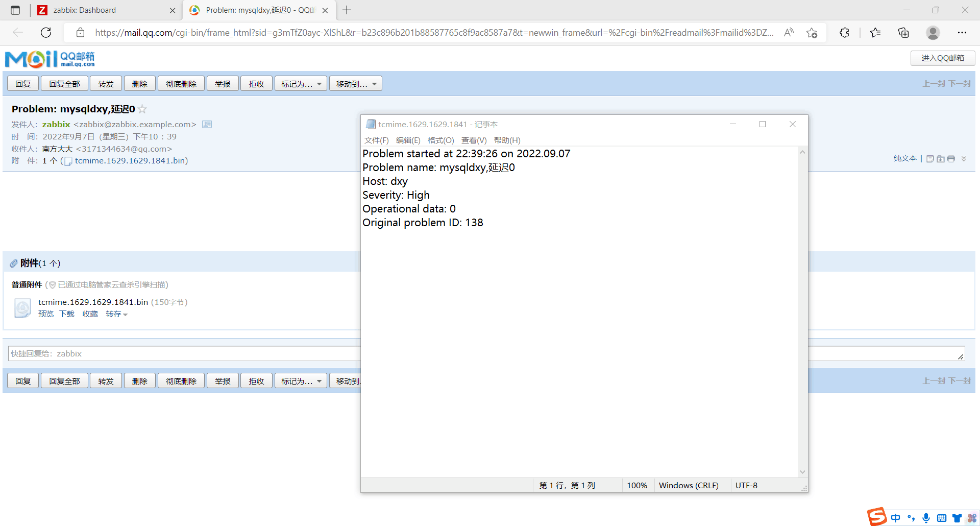This screenshot has width=980, height=526.
Task: Open Notepad 文件(F) menu
Action: click(x=377, y=140)
